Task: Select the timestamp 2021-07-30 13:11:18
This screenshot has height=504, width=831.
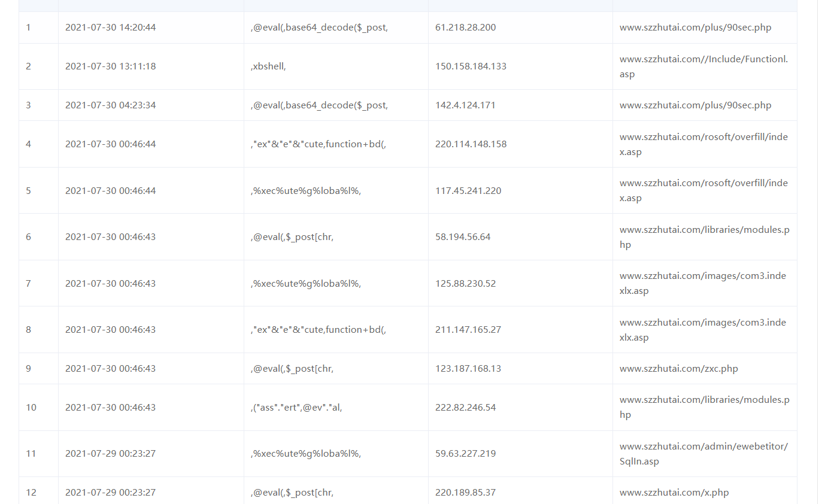Action: pos(110,66)
